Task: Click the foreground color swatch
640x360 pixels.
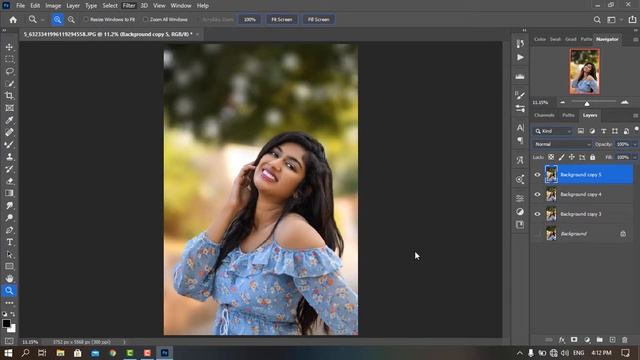Action: pos(6,323)
